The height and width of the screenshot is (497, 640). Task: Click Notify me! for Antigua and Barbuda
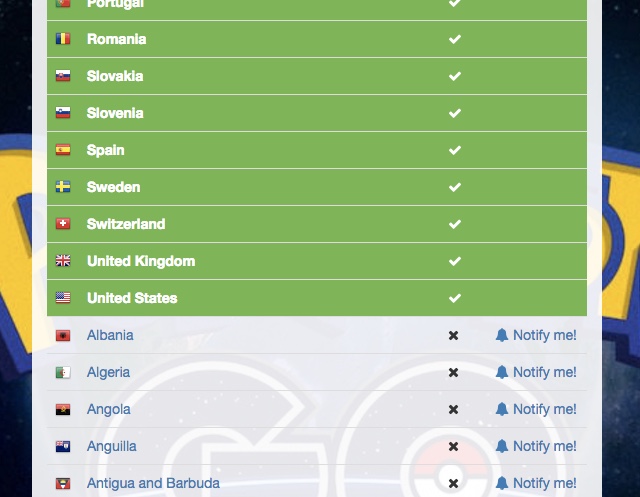536,483
